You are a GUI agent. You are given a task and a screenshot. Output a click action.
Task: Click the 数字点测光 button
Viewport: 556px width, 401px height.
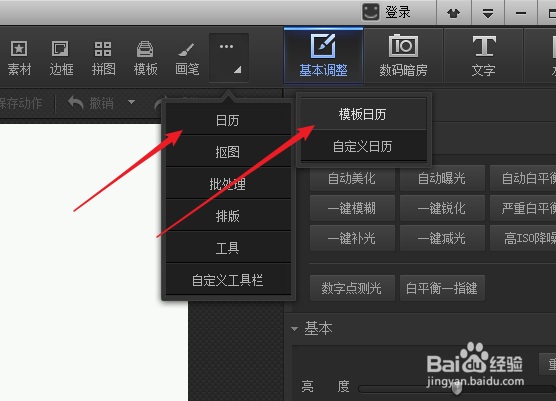(352, 288)
